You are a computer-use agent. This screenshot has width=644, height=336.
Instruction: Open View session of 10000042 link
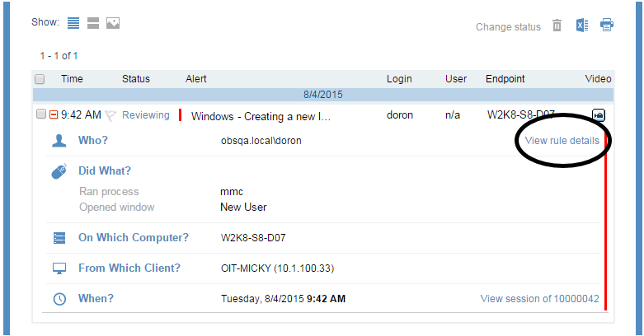[539, 298]
